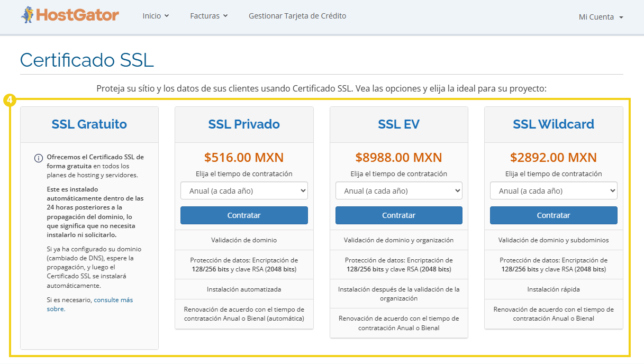Click 'Elija el tiempo de contratación' under SSL Wildcard
This screenshot has height=364, width=644.
554,174
